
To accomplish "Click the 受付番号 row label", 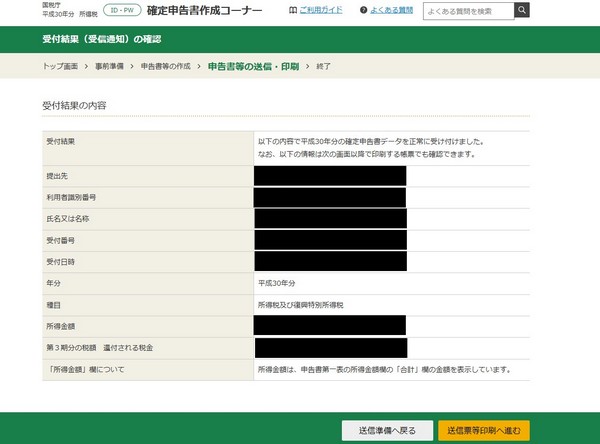I will [60, 240].
